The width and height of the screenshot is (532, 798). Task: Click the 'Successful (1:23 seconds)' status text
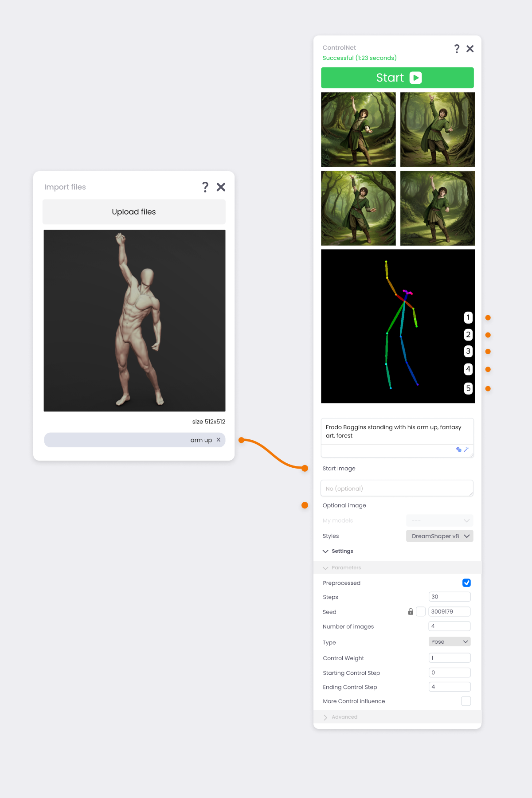tap(360, 58)
